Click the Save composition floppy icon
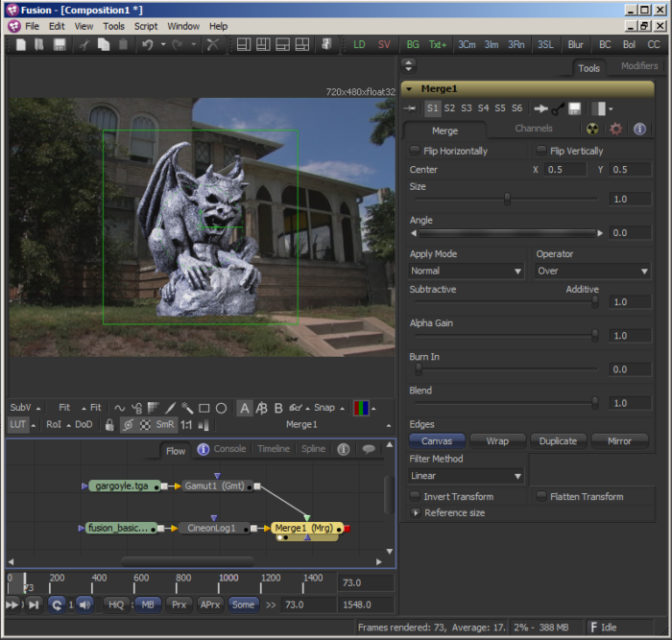The width and height of the screenshot is (672, 640). point(60,44)
